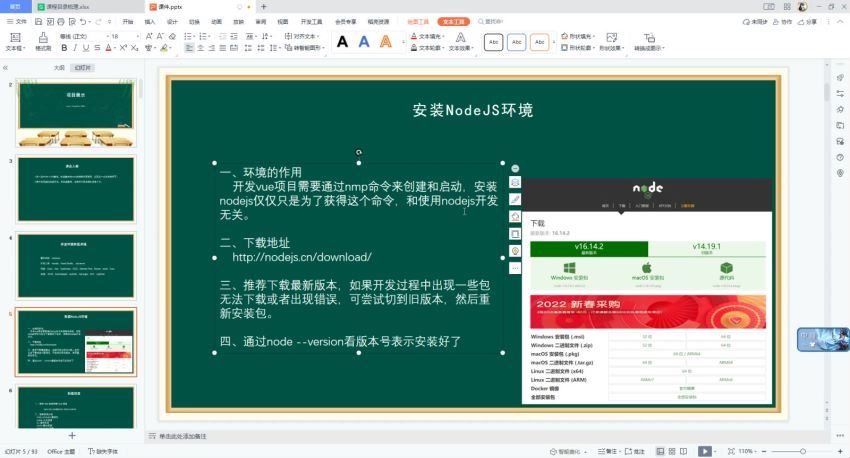The height and width of the screenshot is (458, 850).
Task: Open the File (文件) menu
Action: (17, 22)
